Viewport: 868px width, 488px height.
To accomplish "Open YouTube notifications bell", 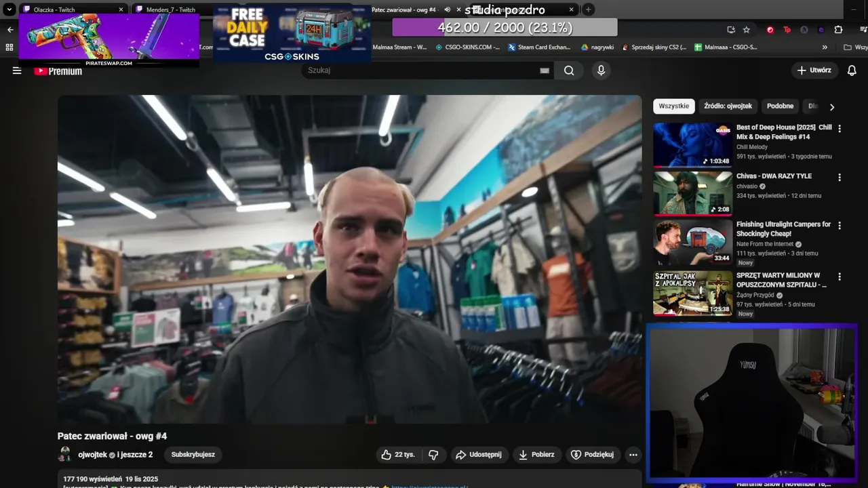I will 852,70.
